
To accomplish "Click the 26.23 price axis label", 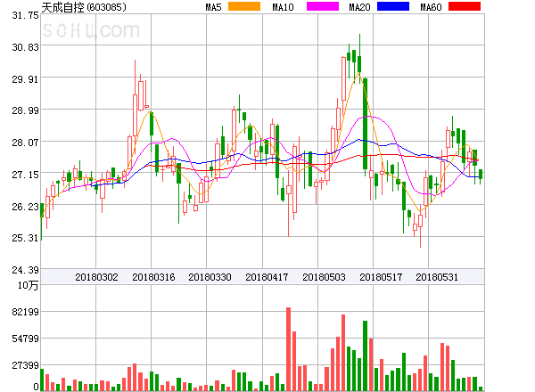I will point(25,207).
